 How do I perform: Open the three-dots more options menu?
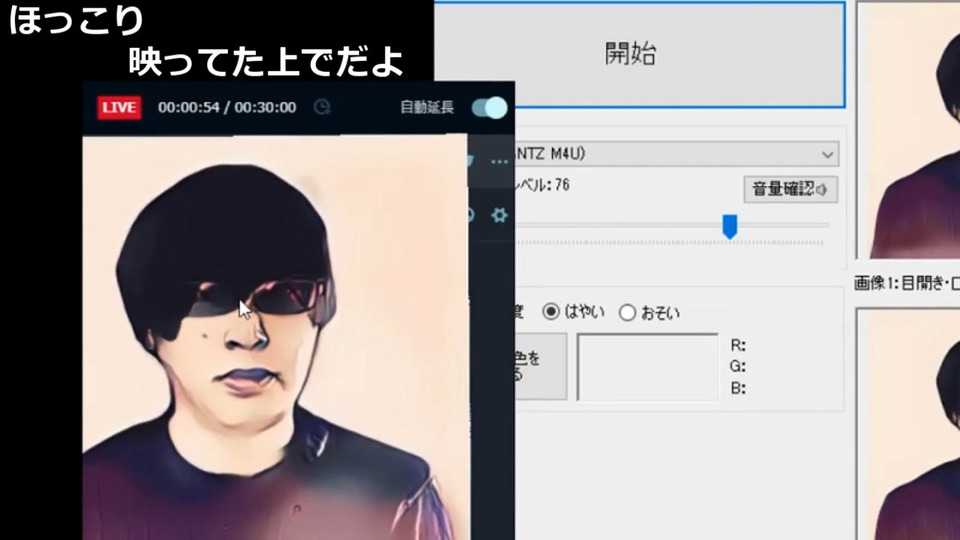click(x=499, y=162)
